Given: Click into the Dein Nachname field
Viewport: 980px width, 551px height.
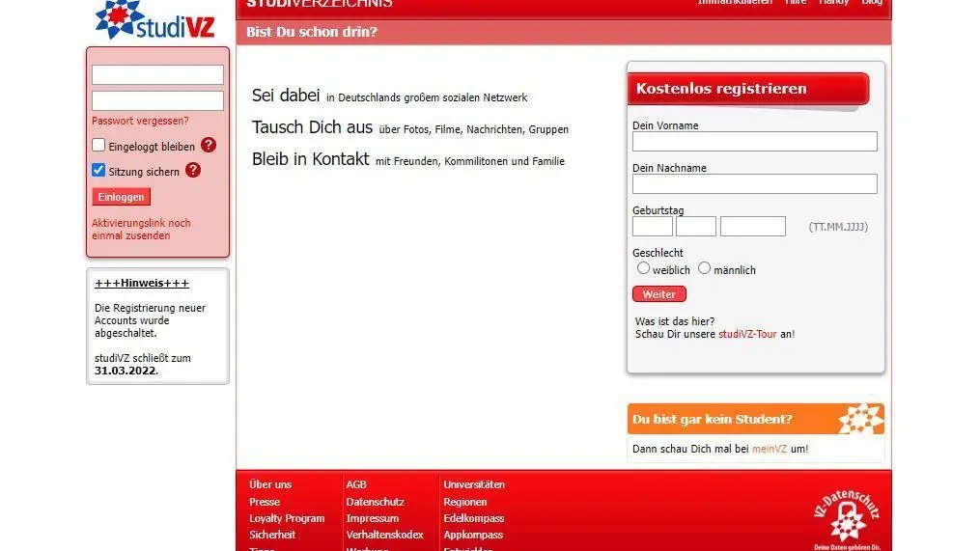Looking at the screenshot, I should coord(754,184).
